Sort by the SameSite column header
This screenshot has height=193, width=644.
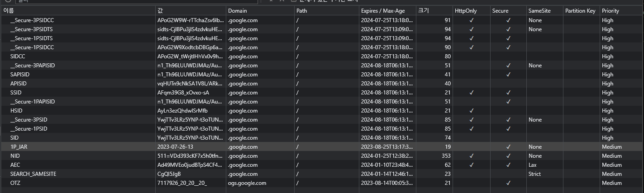[545, 11]
